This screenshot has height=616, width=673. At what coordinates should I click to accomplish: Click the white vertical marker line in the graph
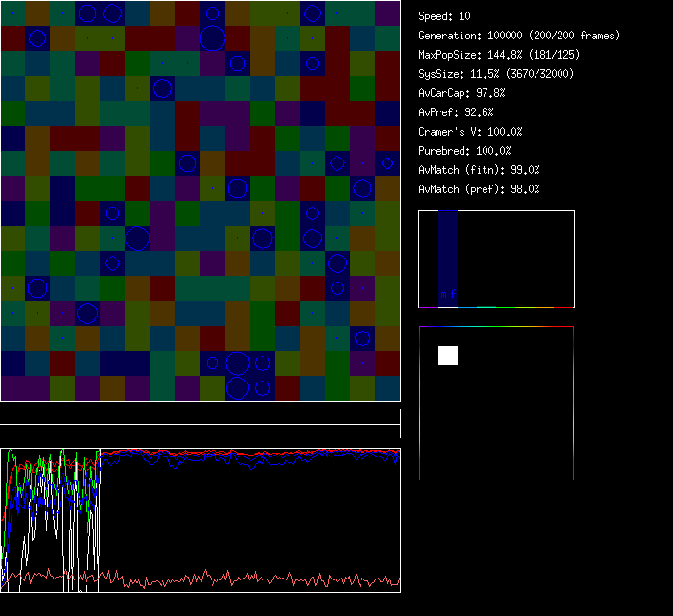click(99, 519)
